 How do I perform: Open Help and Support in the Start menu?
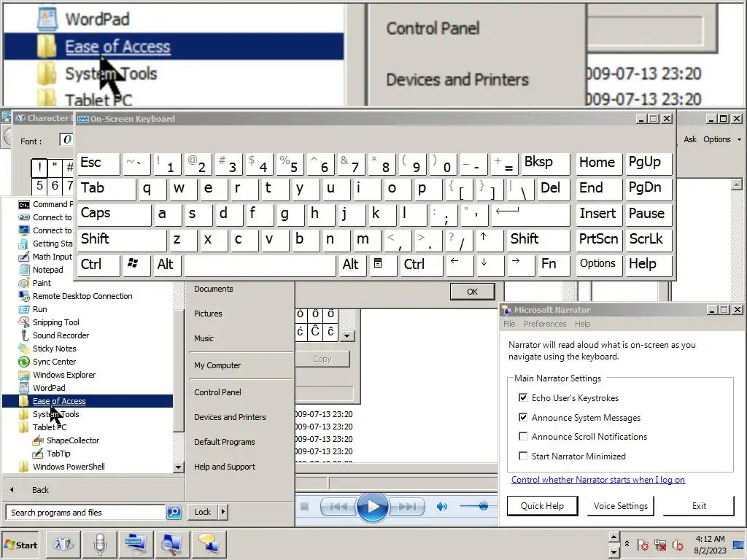[225, 467]
